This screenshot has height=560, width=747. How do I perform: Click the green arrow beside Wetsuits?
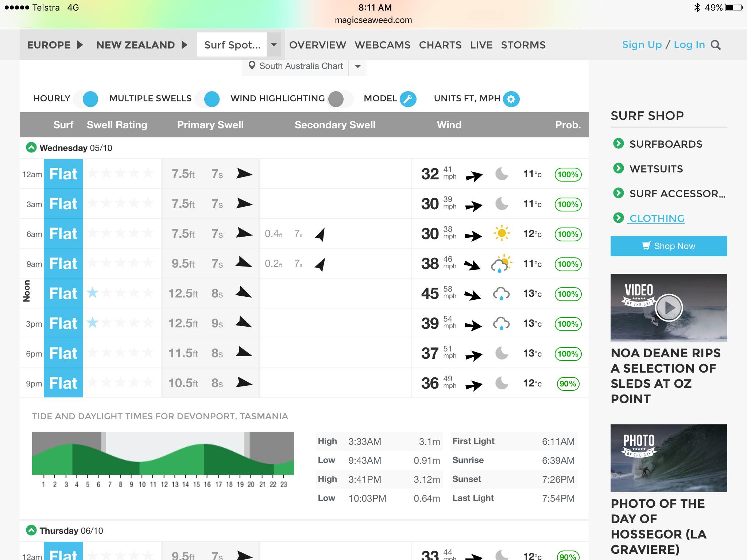tap(618, 168)
